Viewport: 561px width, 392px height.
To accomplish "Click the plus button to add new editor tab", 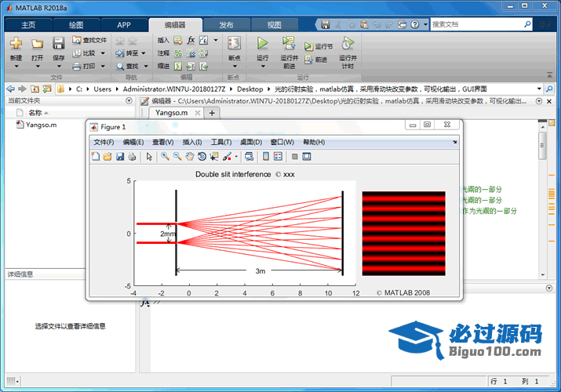I will (212, 113).
